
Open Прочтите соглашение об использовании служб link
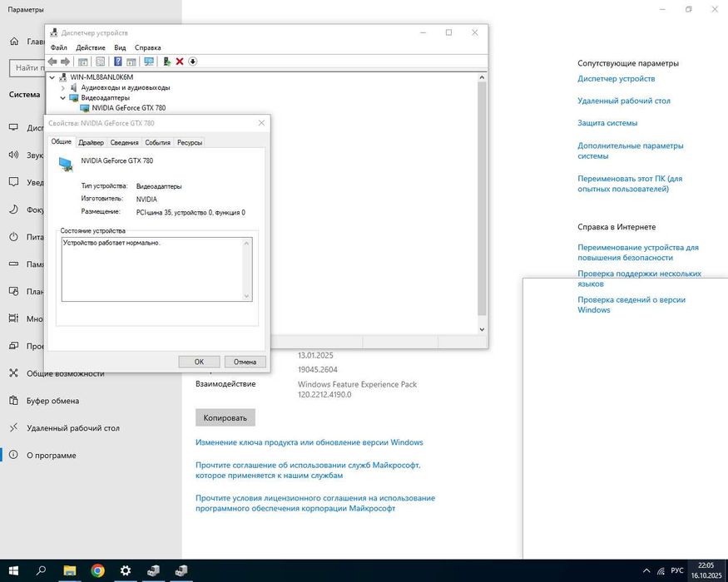pyautogui.click(x=308, y=470)
